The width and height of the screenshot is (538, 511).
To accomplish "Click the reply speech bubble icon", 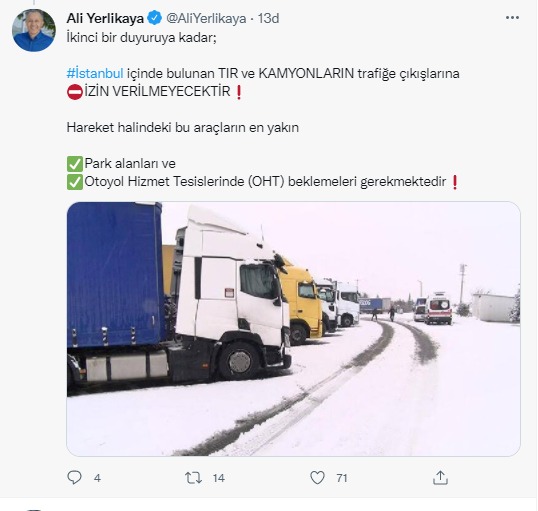I will tap(74, 477).
